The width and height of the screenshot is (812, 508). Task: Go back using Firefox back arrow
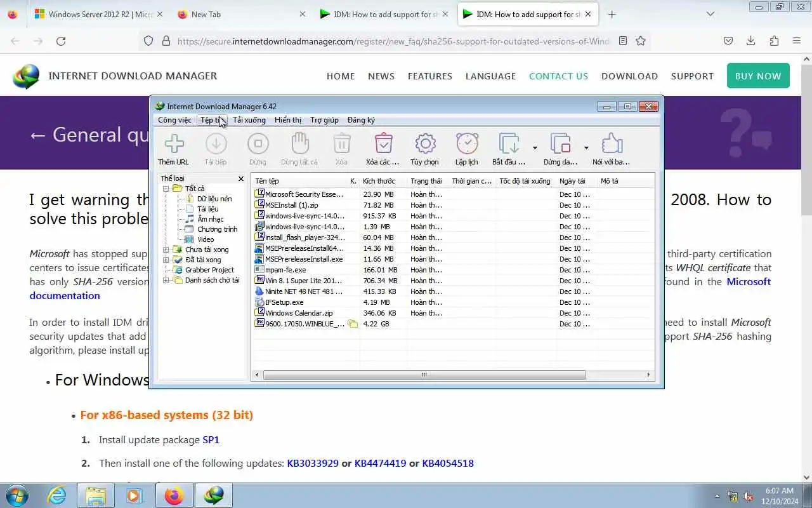pos(15,41)
